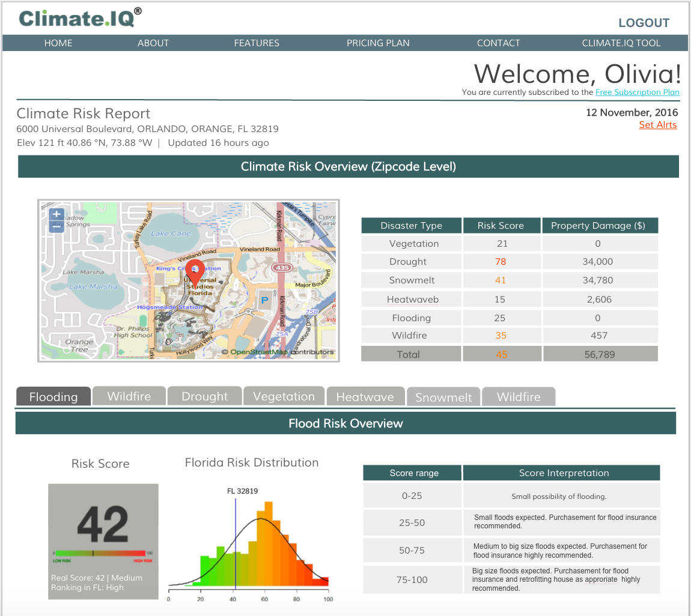Click total property damage 56,789

[599, 354]
